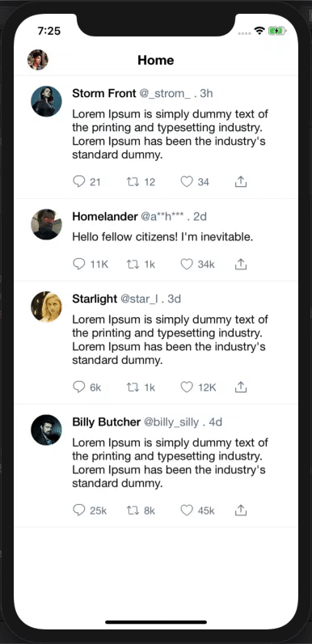Retweet Starlight's tweet

[x=133, y=387]
